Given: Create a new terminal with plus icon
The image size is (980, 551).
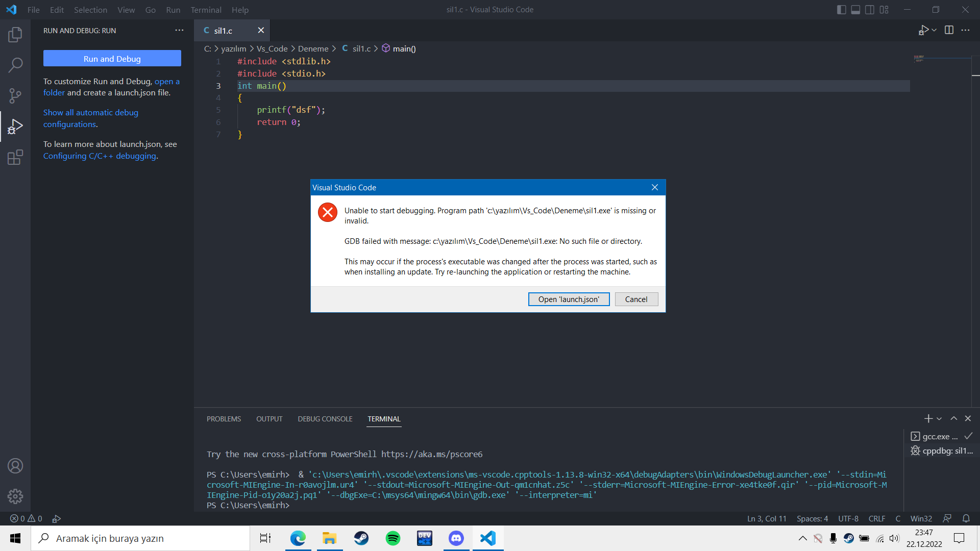Looking at the screenshot, I should click(928, 418).
